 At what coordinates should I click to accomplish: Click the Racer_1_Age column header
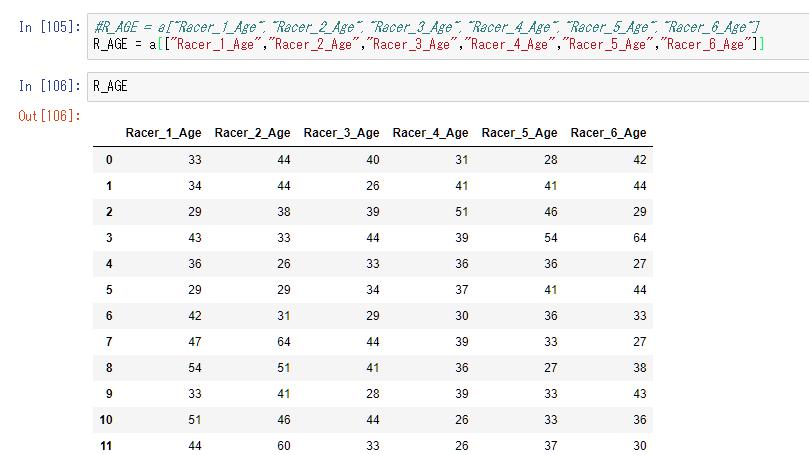pos(163,133)
